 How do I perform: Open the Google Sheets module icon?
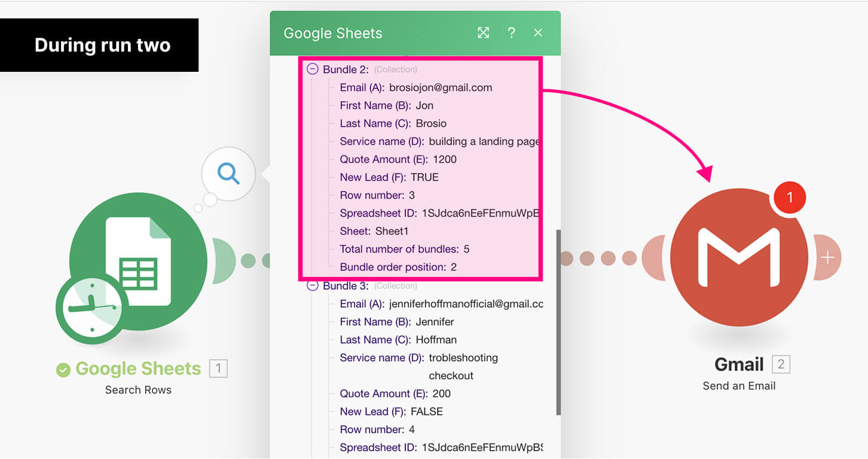[139, 262]
